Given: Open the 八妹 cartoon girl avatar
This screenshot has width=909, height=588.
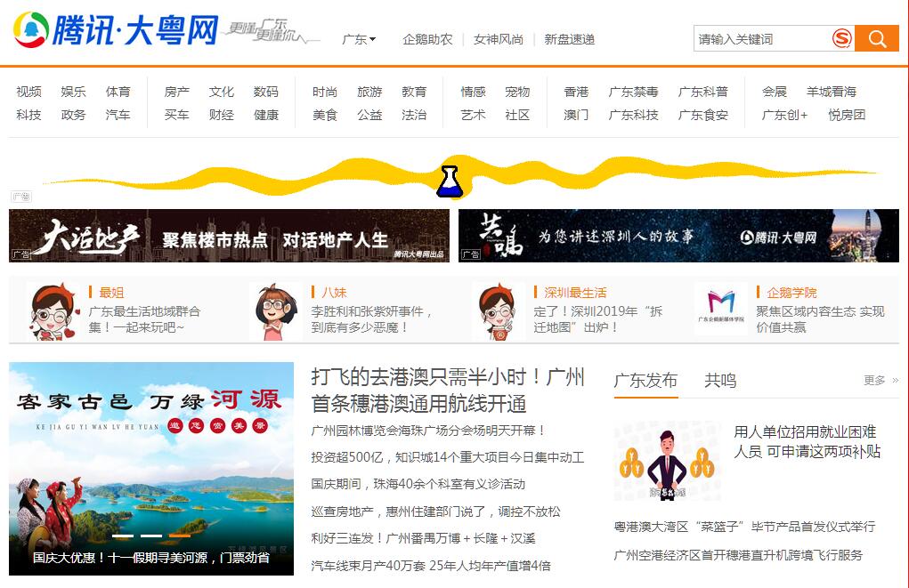Looking at the screenshot, I should pos(276,310).
